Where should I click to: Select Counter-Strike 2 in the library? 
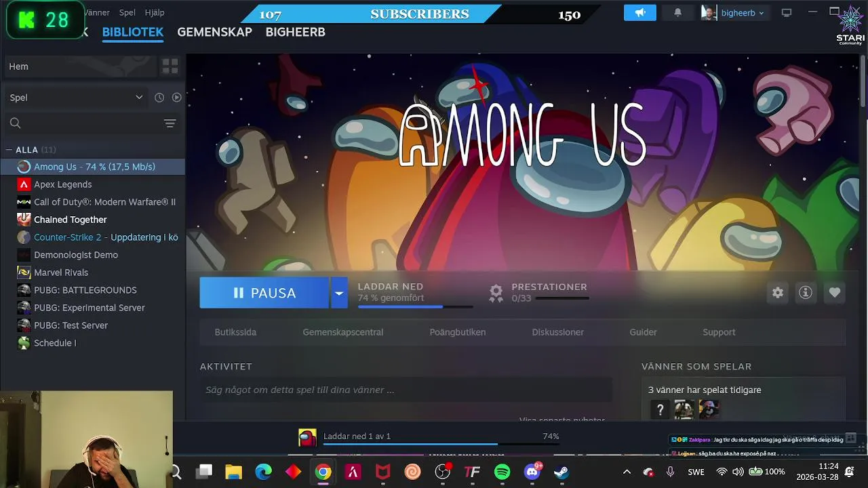coord(92,237)
